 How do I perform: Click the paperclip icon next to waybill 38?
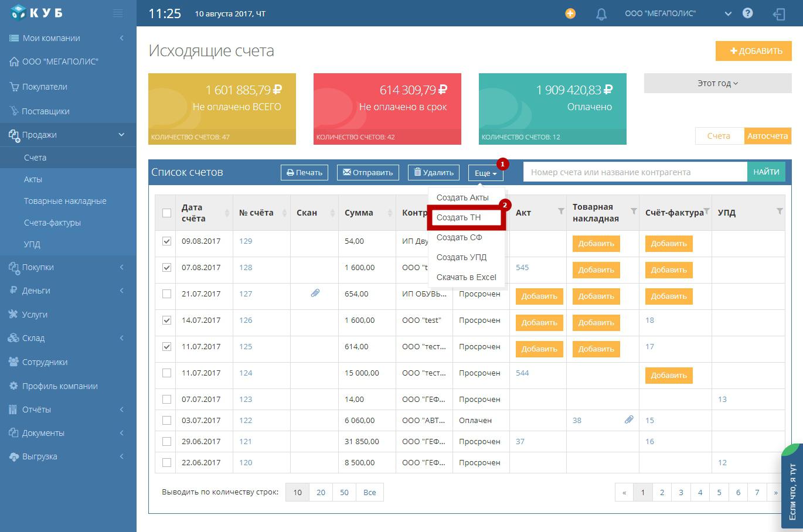(x=628, y=420)
